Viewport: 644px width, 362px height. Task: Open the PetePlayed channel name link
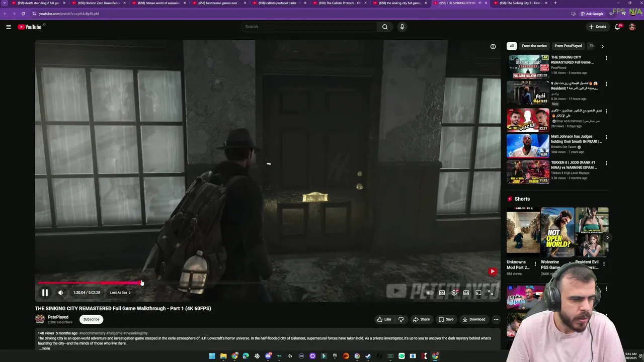point(58,317)
